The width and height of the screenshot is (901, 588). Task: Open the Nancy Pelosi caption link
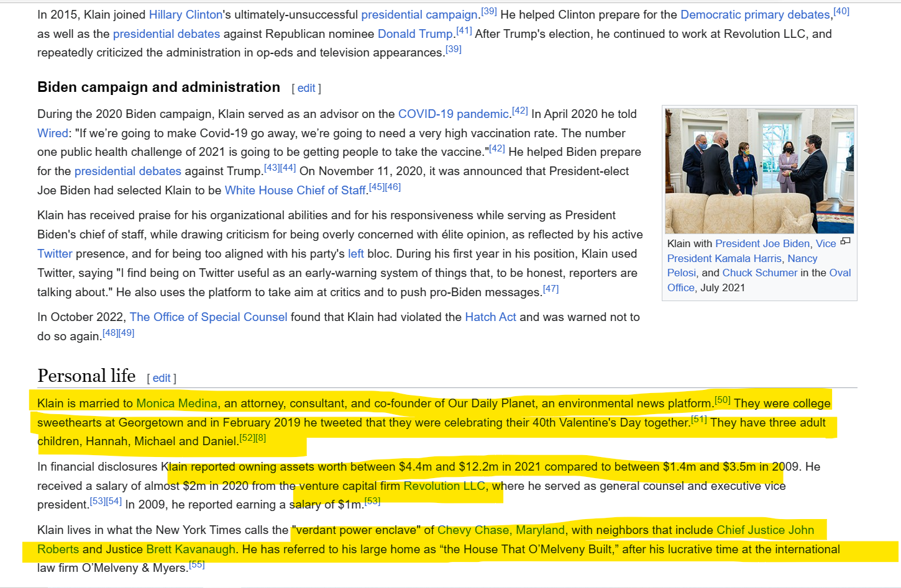802,258
